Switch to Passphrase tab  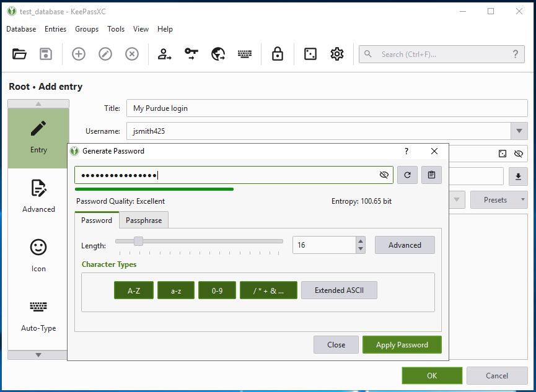pyautogui.click(x=144, y=220)
